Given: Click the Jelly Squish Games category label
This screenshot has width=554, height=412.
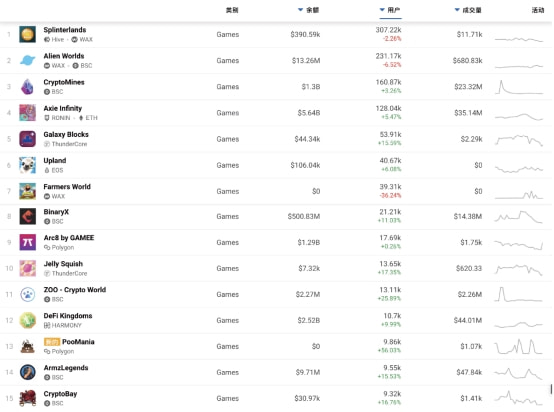Looking at the screenshot, I should click(x=228, y=269).
